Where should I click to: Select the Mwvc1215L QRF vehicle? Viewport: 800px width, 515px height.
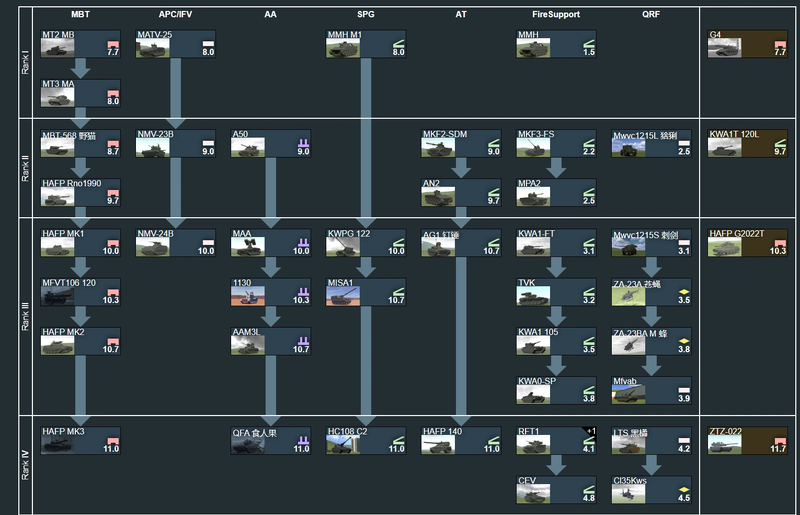pyautogui.click(x=652, y=143)
